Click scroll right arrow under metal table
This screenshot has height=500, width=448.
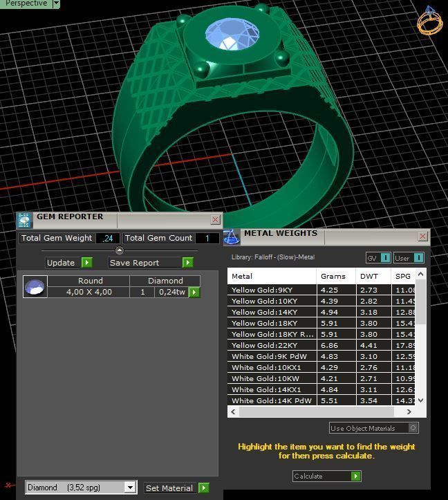[409, 411]
